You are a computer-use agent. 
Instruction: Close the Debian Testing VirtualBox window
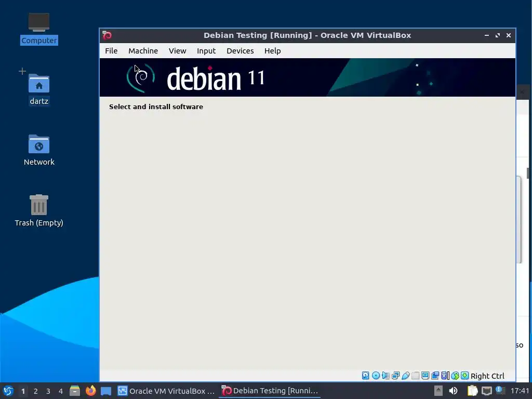508,35
